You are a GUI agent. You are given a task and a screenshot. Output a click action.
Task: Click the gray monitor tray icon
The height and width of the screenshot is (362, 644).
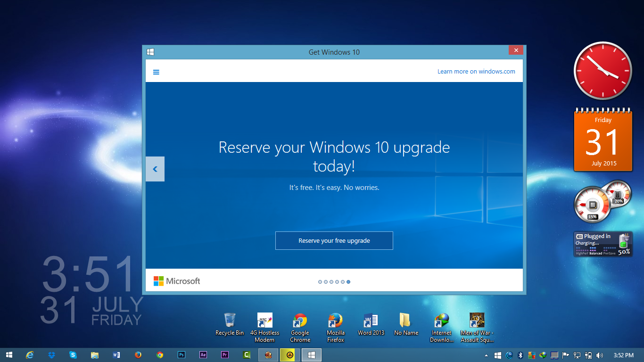[554, 355]
